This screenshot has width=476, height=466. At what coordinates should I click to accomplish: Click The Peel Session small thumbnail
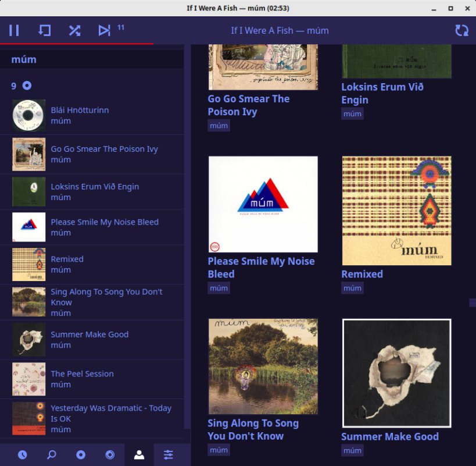[29, 379]
